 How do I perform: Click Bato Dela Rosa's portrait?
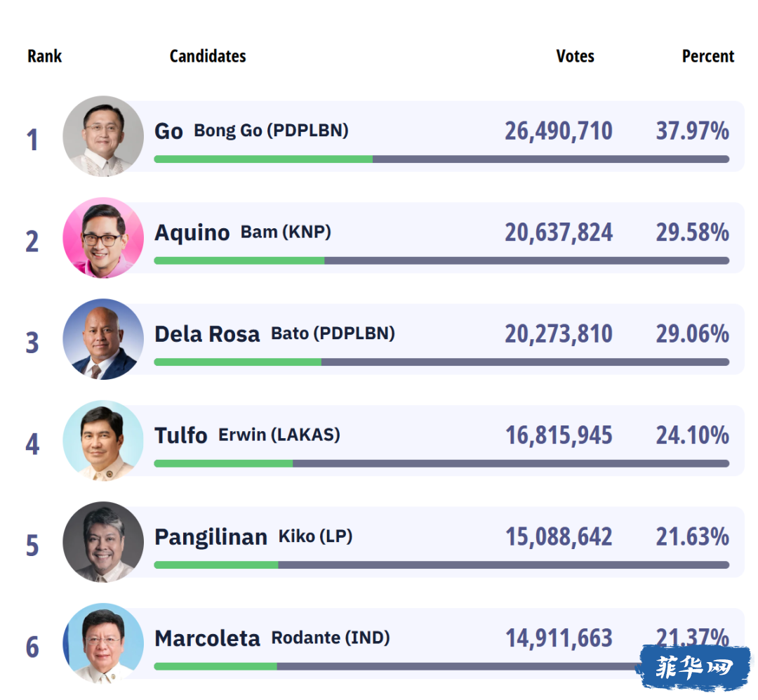click(103, 339)
